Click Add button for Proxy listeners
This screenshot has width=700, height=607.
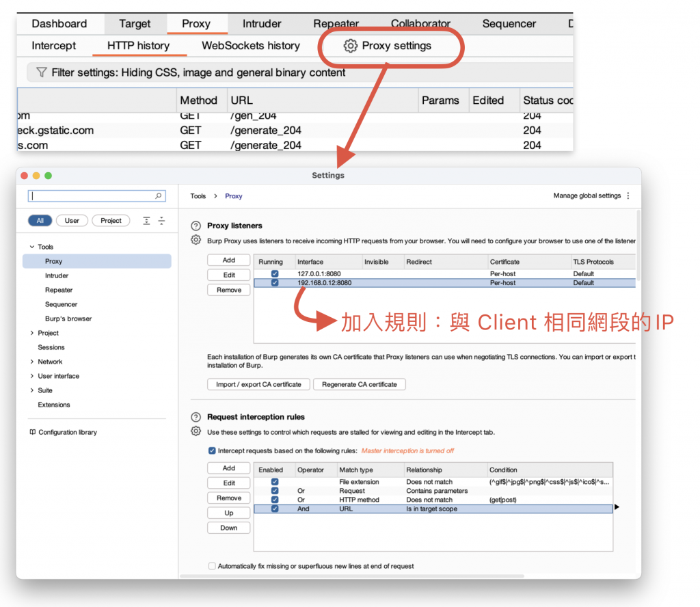click(229, 260)
